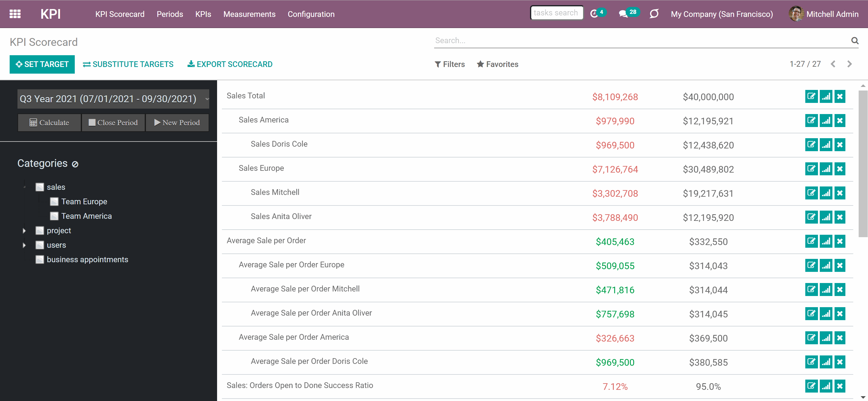Open the apps grid menu icon

click(x=15, y=14)
